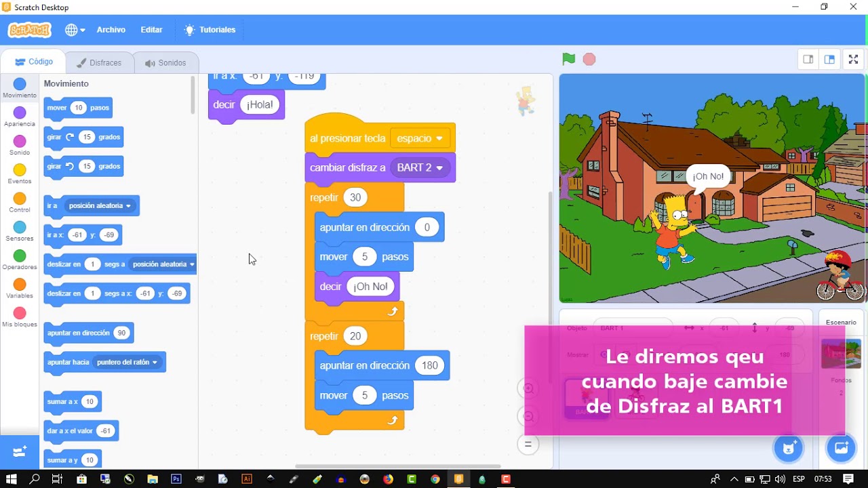
Task: Open the espacio key dropdown
Action: (x=420, y=138)
